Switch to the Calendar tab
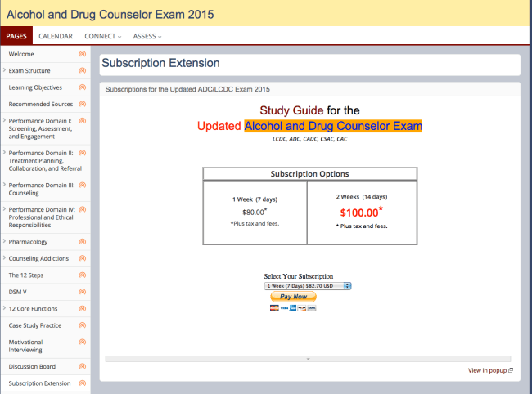532x394 pixels. [56, 36]
